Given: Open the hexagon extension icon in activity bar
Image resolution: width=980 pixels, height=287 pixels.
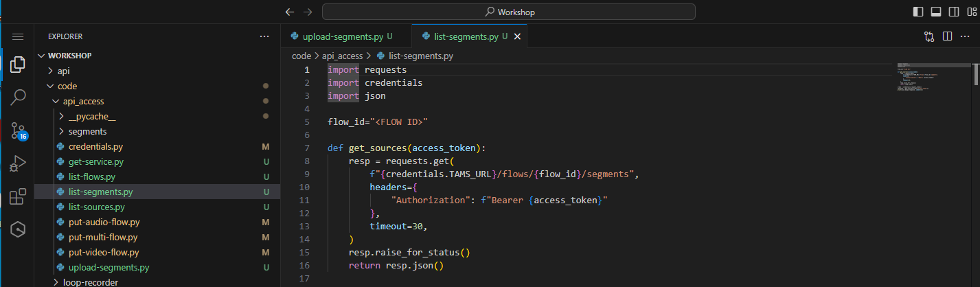Looking at the screenshot, I should click(18, 230).
